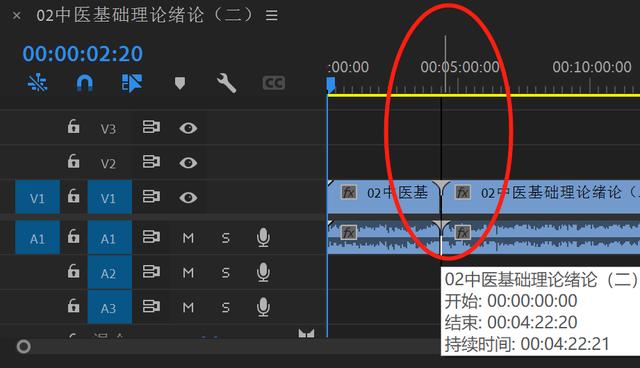
Task: Click fx badge on first A1 audio clip
Action: tap(349, 232)
